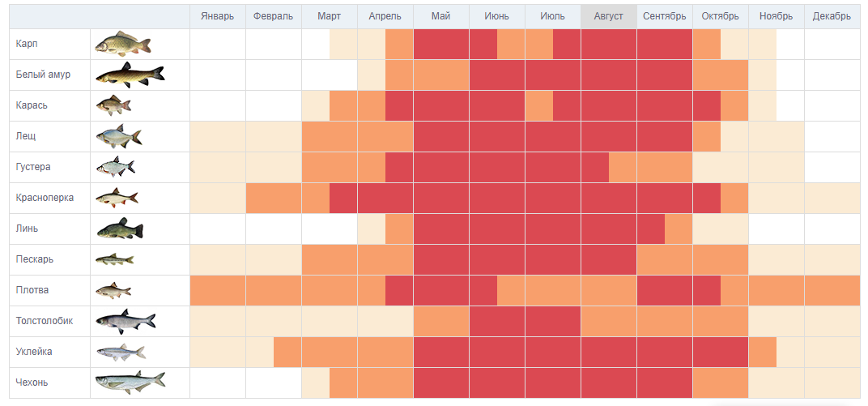This screenshot has height=406, width=868.
Task: Click Карп's red May activity cell
Action: click(x=440, y=44)
